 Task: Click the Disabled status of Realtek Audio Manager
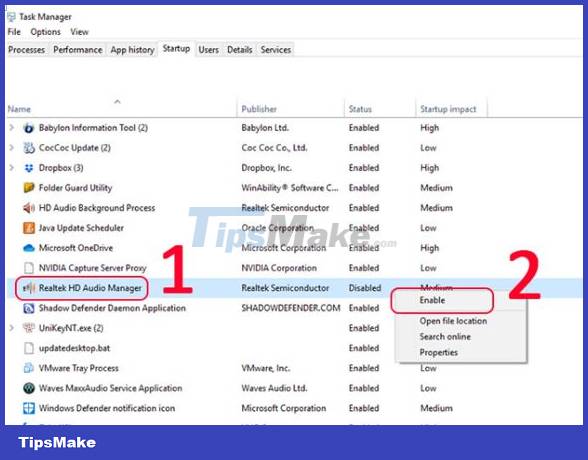365,288
